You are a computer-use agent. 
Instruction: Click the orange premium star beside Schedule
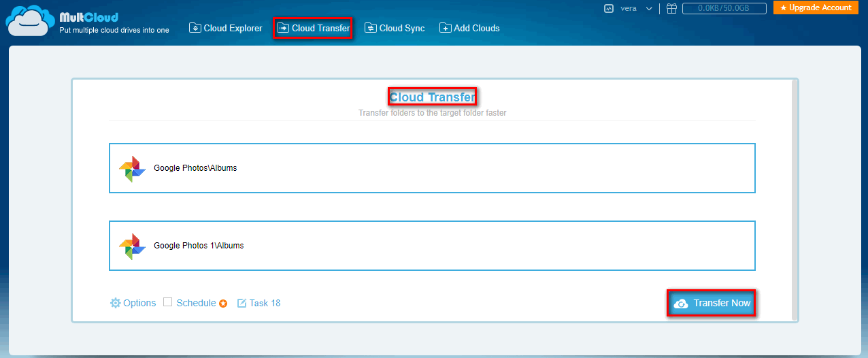pyautogui.click(x=223, y=304)
